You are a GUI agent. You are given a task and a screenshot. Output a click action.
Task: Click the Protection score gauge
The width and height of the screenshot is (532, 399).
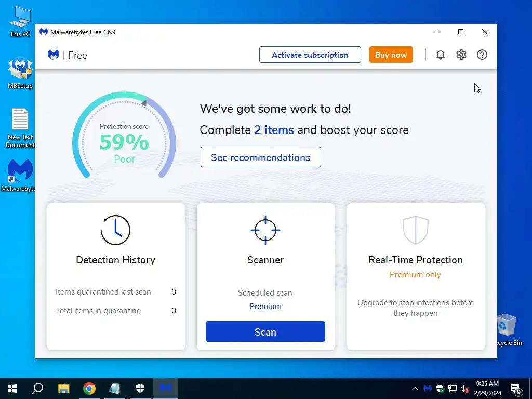[x=124, y=135]
